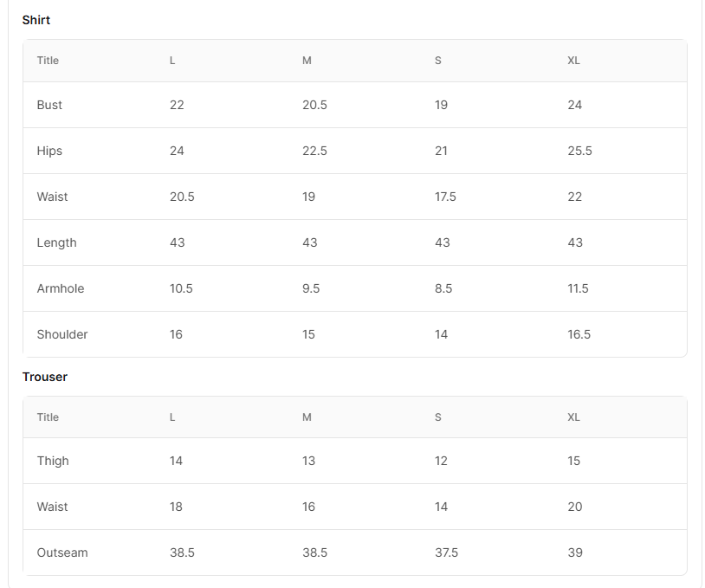Select the Armhole row label
The height and width of the screenshot is (588, 705).
[x=61, y=288]
